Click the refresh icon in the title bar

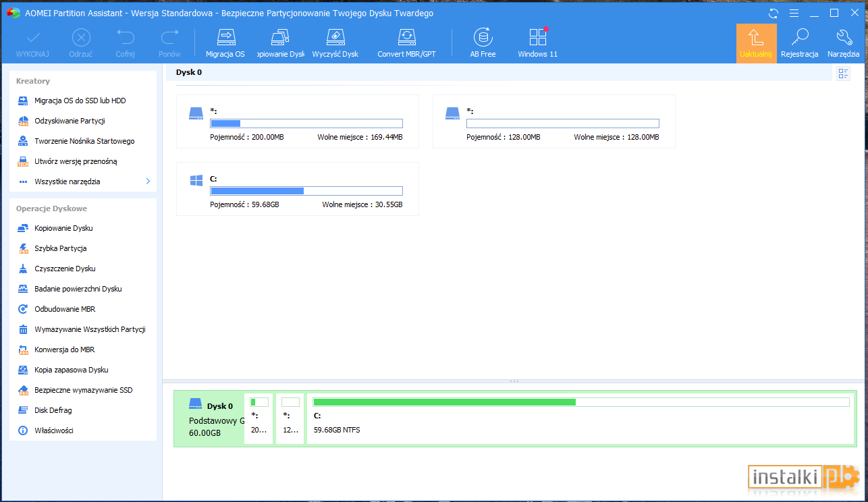(774, 13)
